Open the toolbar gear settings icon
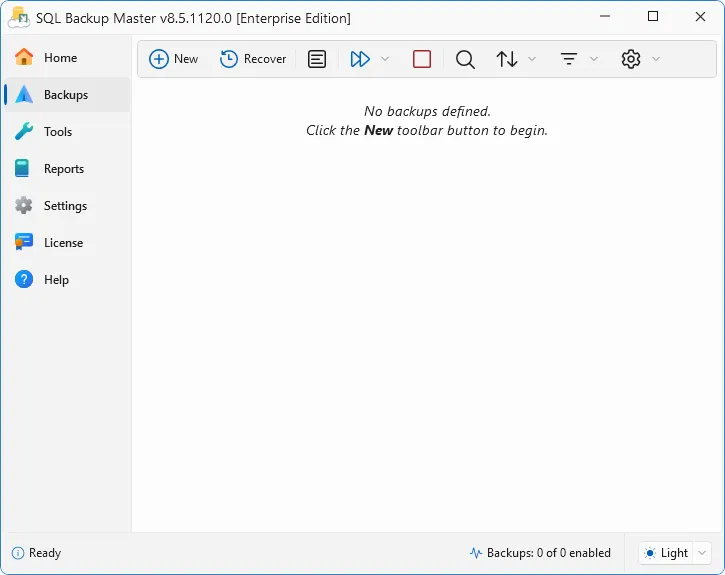725x575 pixels. pos(631,59)
